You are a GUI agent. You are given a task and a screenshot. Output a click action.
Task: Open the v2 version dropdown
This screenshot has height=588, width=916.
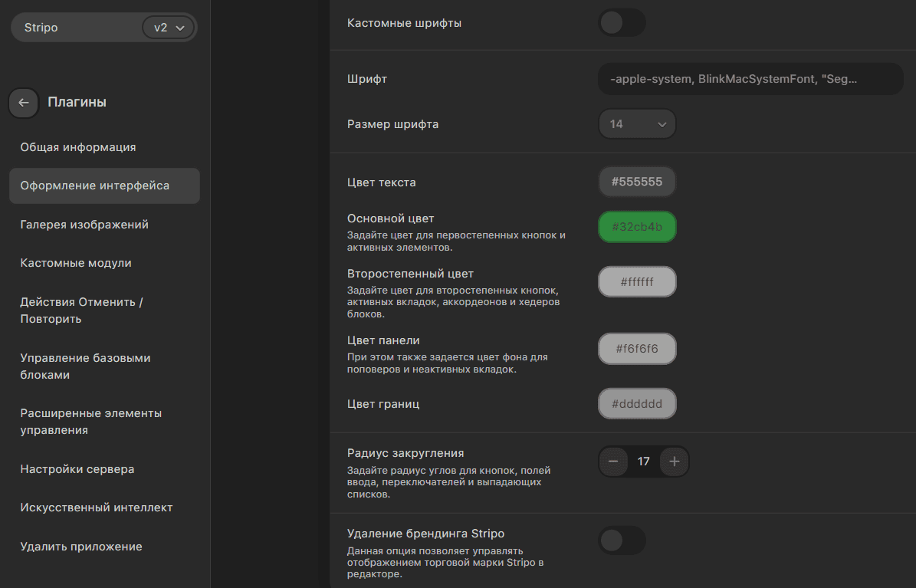tap(169, 28)
